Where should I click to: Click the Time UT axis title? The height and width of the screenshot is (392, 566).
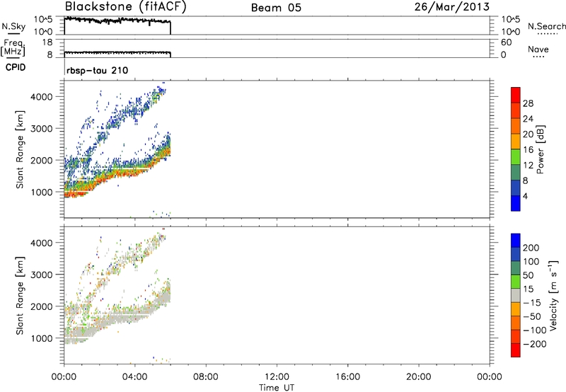tap(277, 388)
